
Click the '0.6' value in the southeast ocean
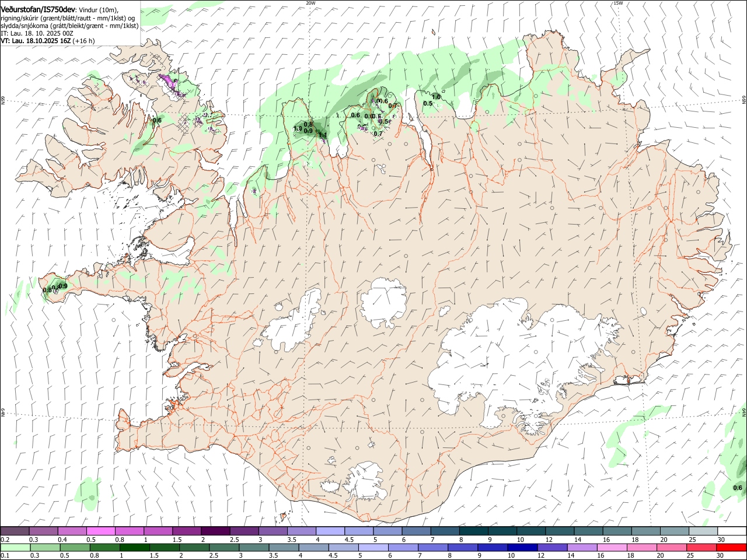pyautogui.click(x=738, y=488)
